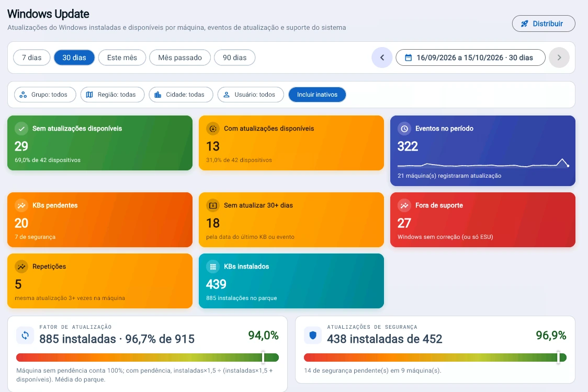Open the Cidade: todas filter dropdown
The width and height of the screenshot is (588, 392).
(181, 95)
